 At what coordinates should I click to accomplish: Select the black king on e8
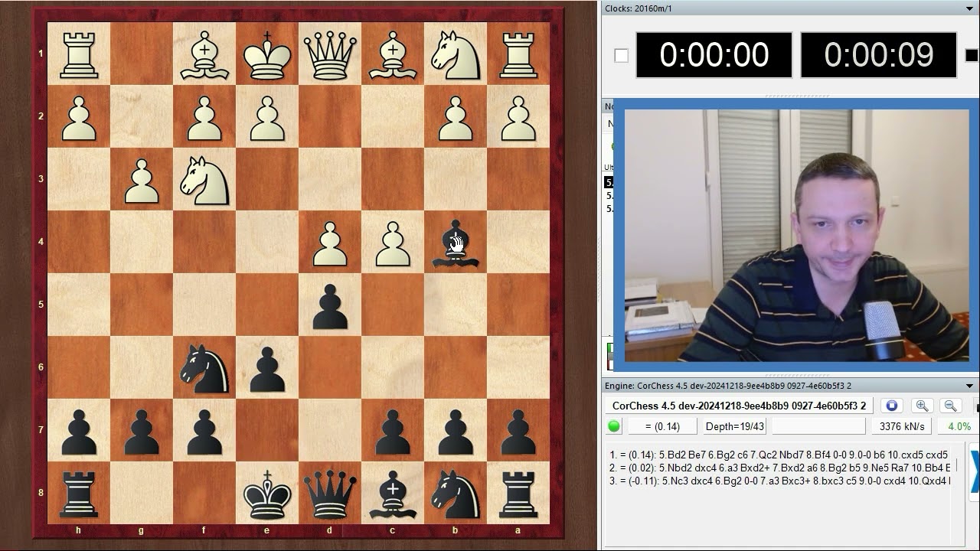[x=267, y=494]
